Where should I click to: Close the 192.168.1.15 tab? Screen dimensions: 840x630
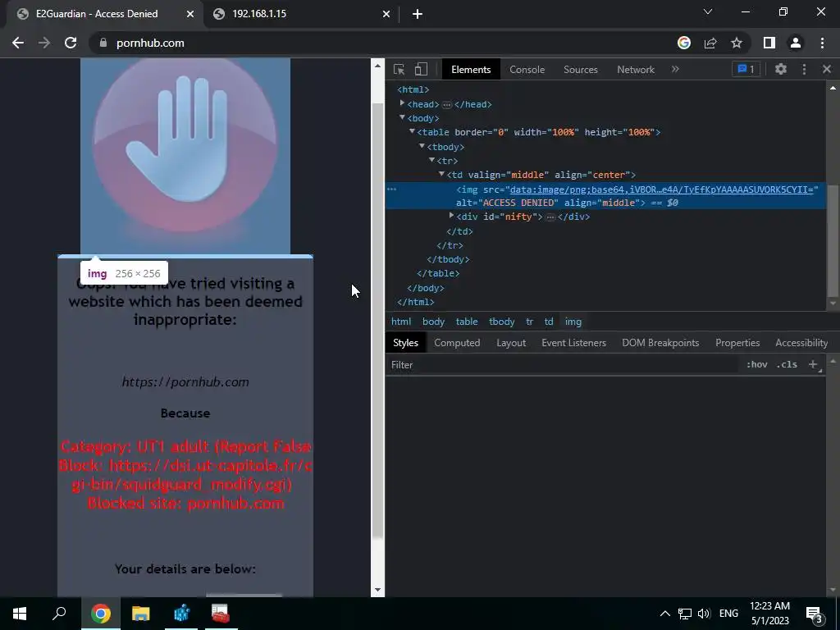tap(386, 14)
